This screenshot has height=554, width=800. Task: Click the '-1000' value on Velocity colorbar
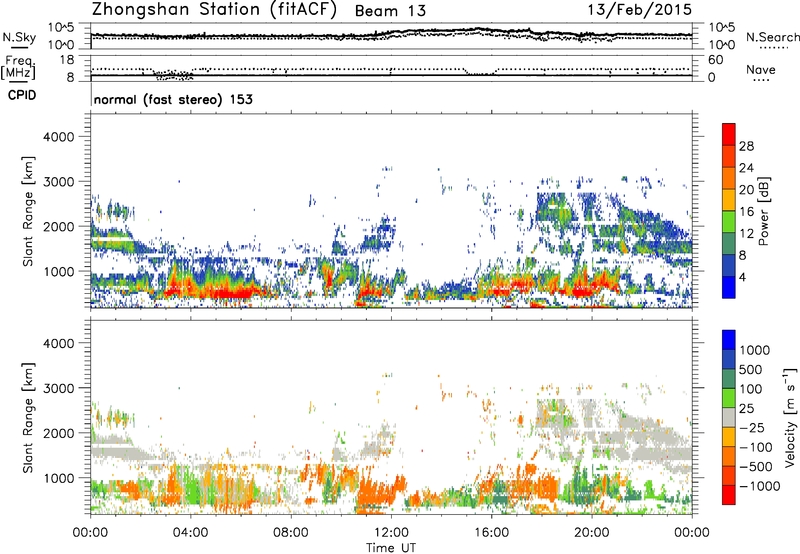click(760, 486)
